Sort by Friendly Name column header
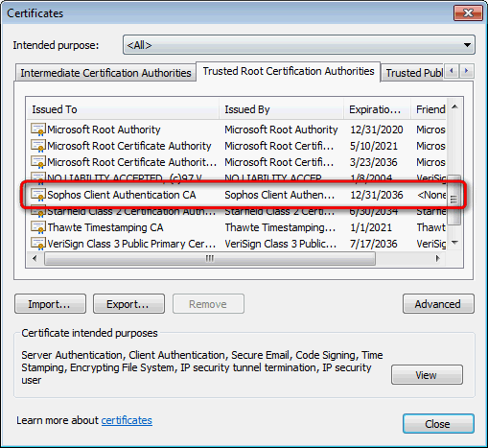 [429, 109]
